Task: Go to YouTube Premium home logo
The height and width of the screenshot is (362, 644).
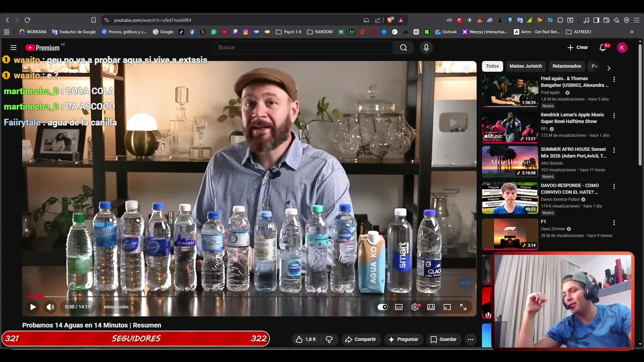Action: point(43,48)
